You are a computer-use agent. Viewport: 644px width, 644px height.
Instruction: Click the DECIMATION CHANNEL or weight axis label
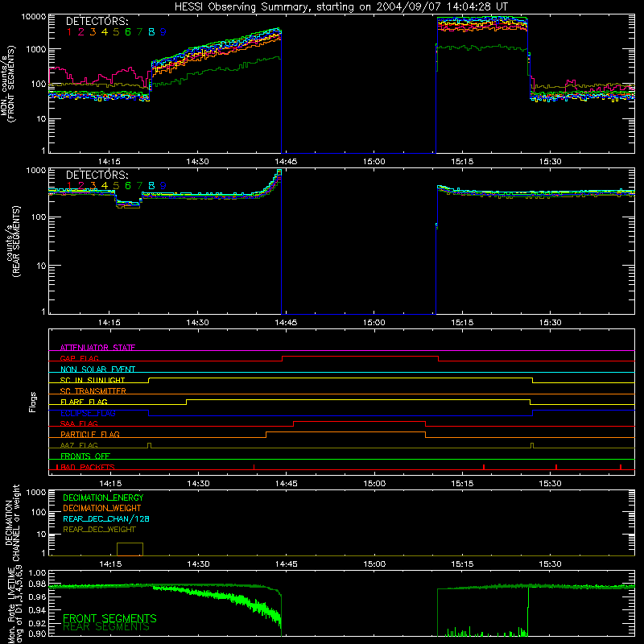[x=12, y=523]
